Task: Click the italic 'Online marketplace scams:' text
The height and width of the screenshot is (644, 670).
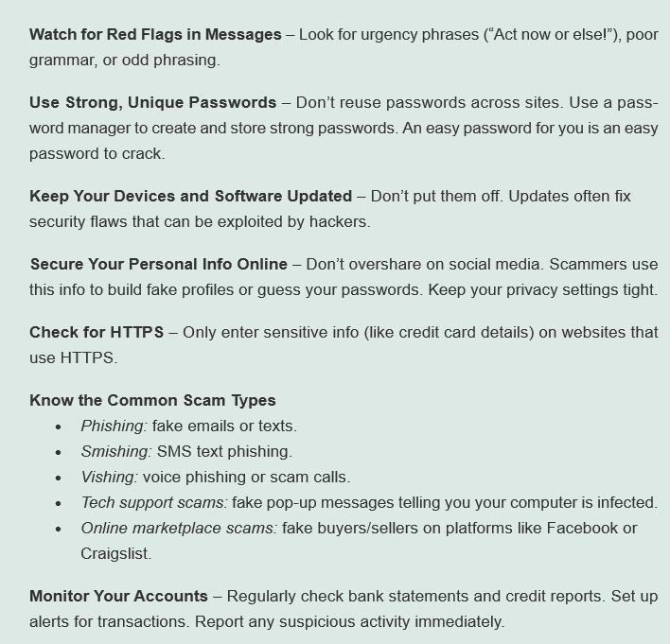Action: [179, 528]
